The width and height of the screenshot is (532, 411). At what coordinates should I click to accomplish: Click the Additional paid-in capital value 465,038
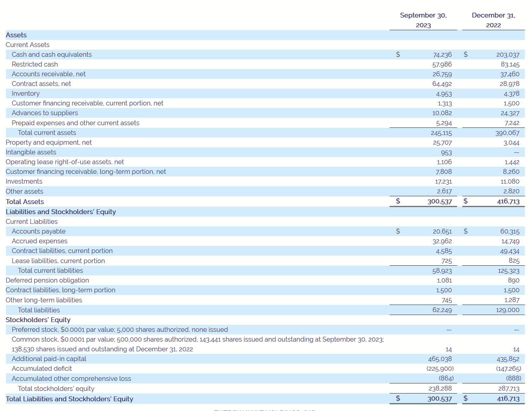coord(440,359)
